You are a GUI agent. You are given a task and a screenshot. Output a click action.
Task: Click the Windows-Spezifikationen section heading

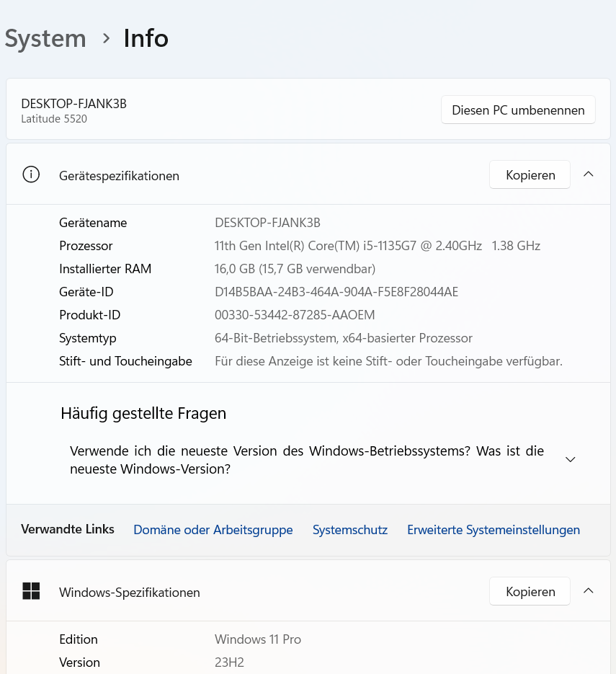129,593
